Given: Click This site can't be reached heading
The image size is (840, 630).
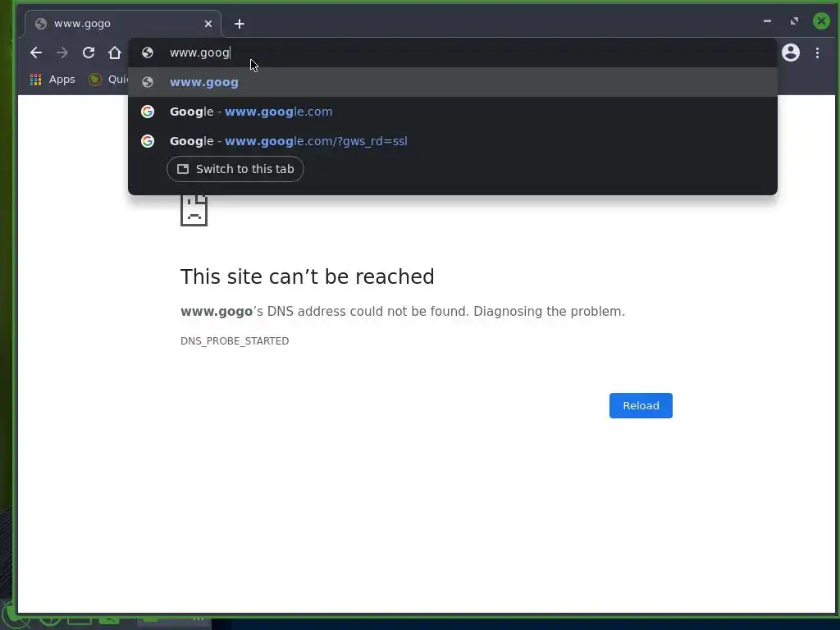Looking at the screenshot, I should click(307, 277).
